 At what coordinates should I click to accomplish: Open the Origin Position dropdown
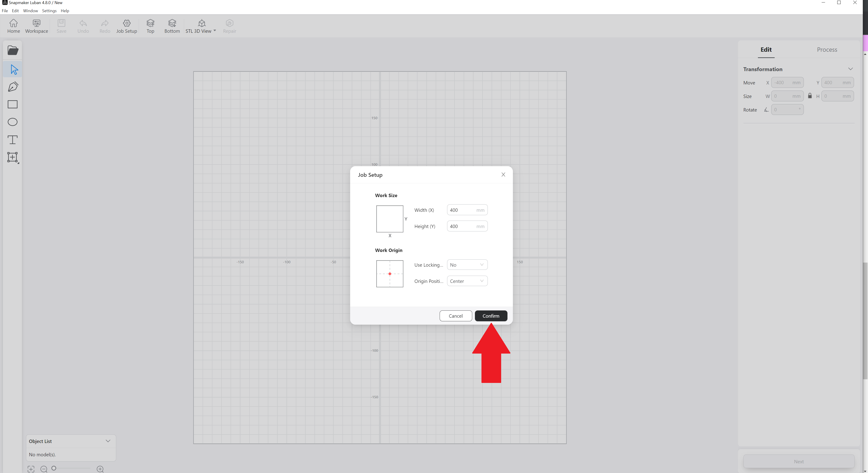[x=467, y=281]
